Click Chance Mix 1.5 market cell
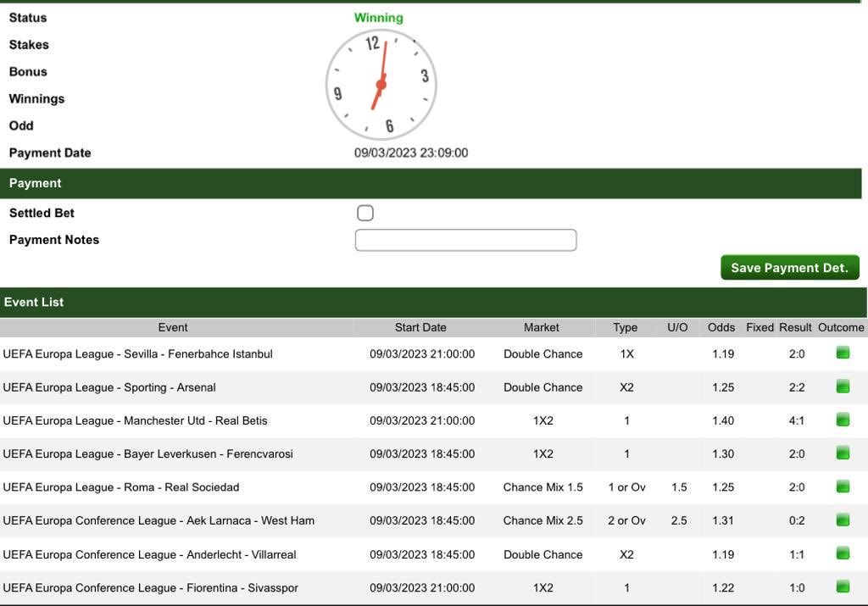 [543, 487]
